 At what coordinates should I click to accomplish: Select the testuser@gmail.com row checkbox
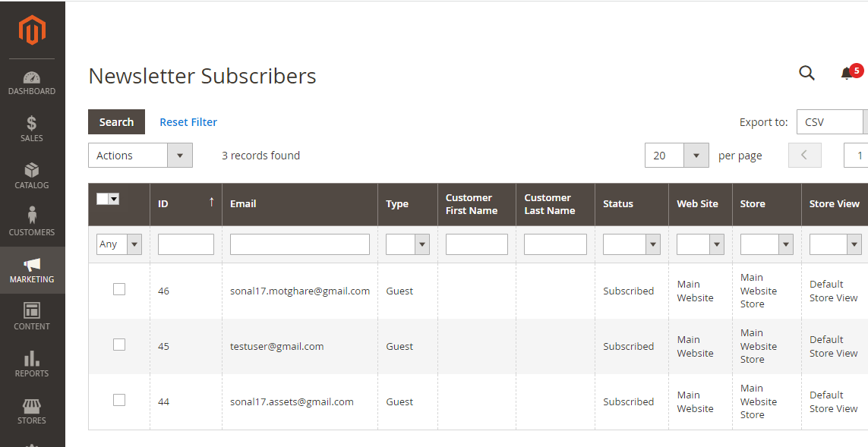coord(119,345)
